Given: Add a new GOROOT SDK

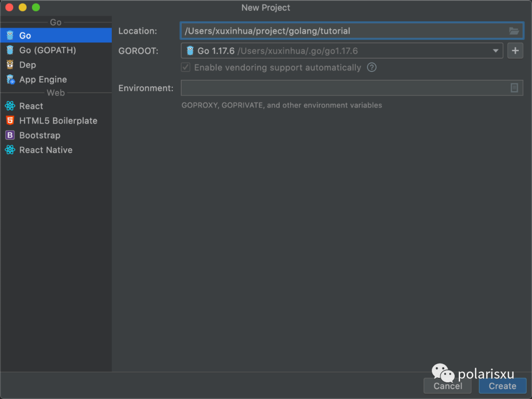Looking at the screenshot, I should [x=515, y=51].
